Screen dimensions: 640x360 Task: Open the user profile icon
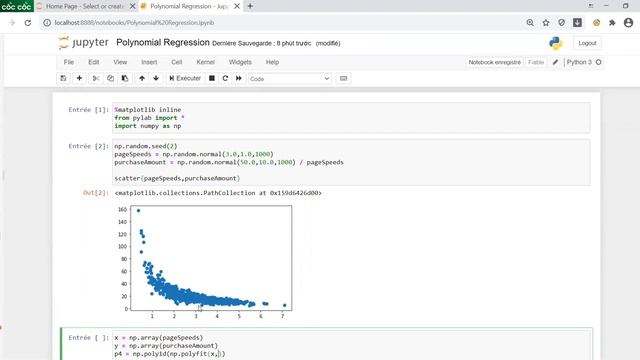tap(629, 23)
